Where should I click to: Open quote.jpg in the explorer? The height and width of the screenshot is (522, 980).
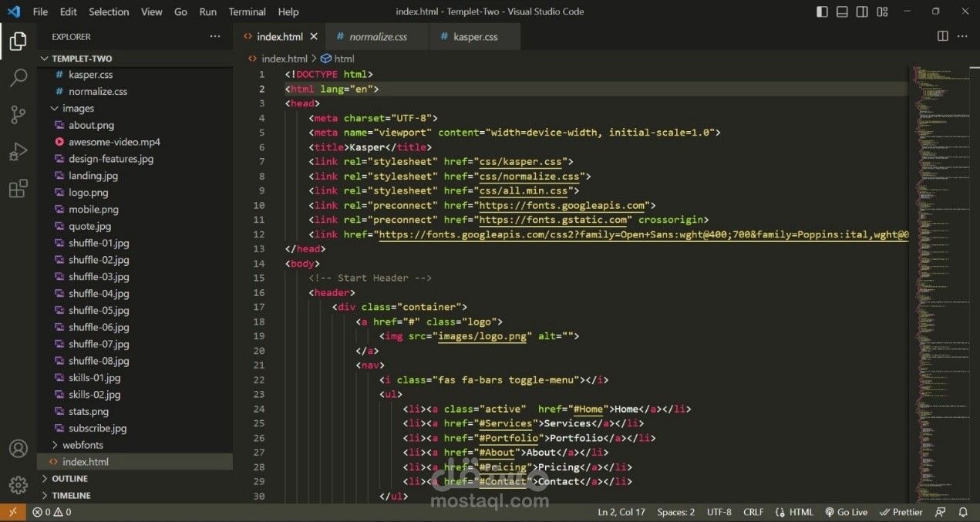(x=135, y=227)
